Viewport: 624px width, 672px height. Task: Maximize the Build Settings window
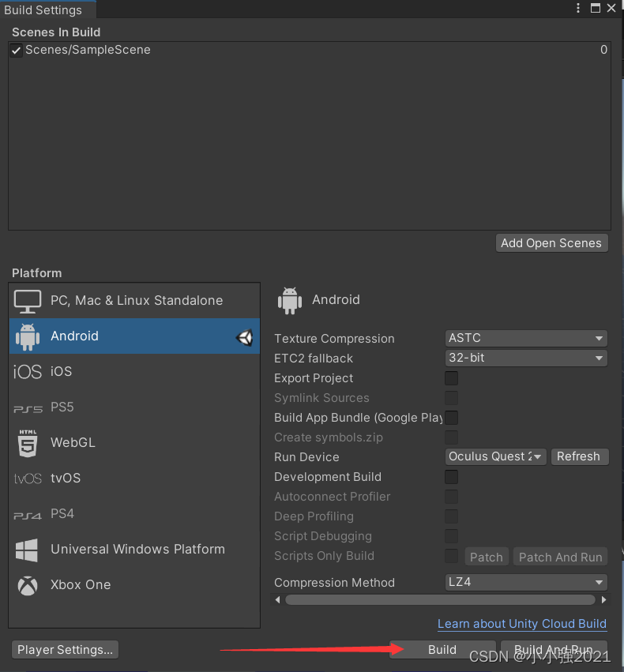point(596,8)
